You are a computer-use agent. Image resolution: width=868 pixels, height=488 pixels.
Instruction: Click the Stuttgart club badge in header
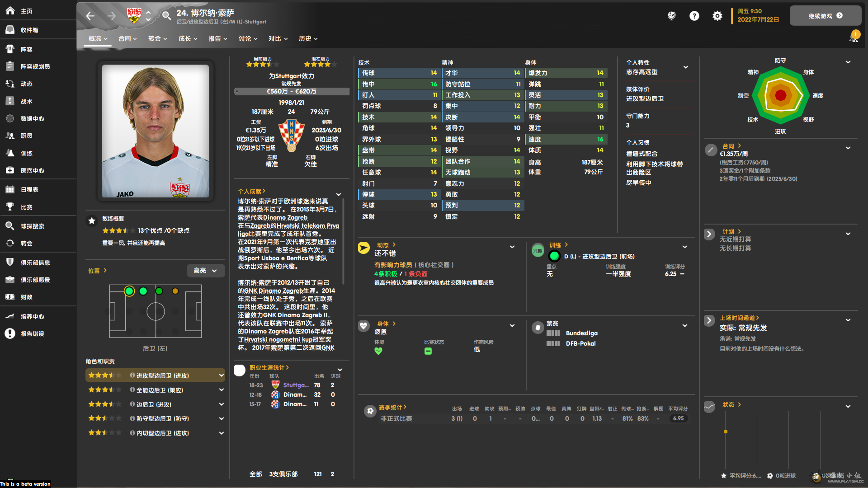134,16
